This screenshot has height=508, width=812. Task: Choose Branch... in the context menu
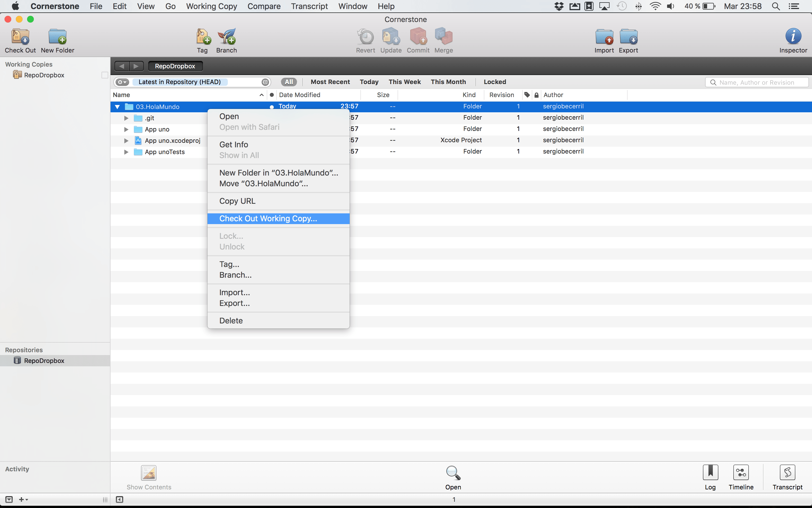279,275
